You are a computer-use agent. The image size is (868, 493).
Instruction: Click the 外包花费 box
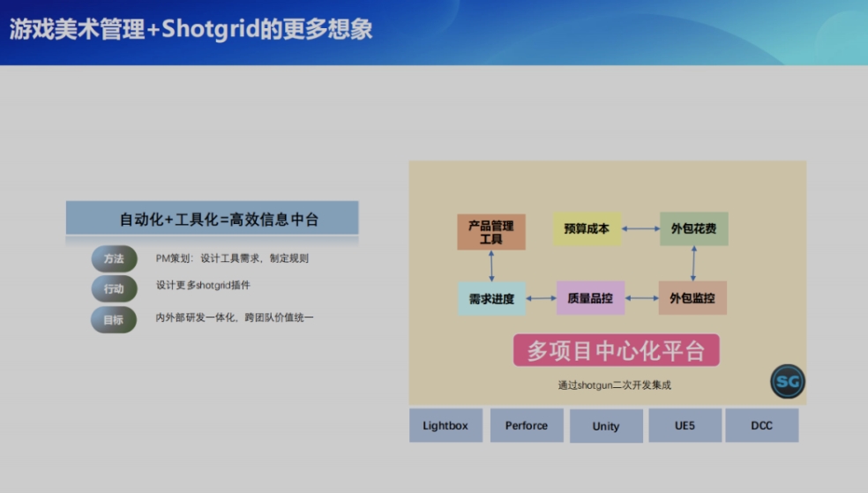693,228
